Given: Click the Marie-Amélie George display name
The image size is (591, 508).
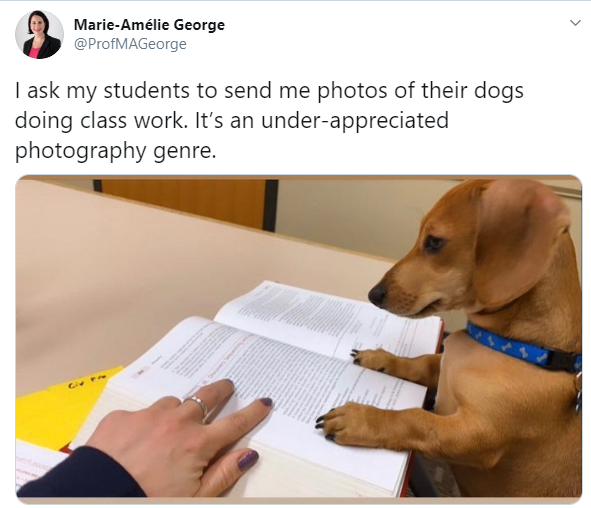Looking at the screenshot, I should (149, 25).
